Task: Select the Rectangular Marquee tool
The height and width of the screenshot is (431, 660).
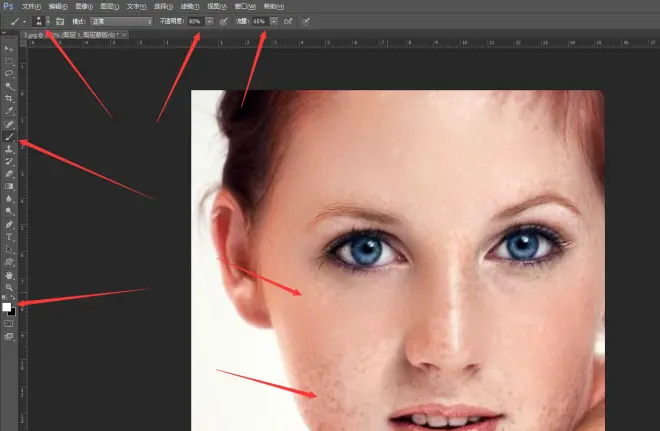Action: click(x=9, y=61)
